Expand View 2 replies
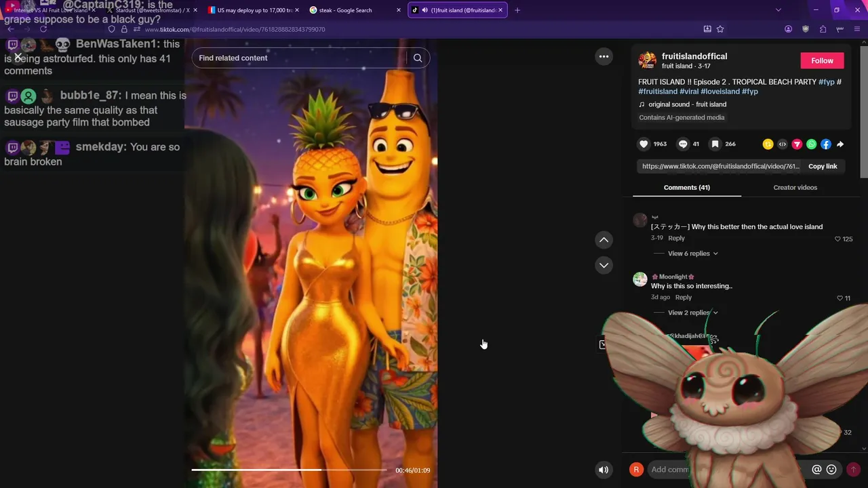 click(692, 312)
